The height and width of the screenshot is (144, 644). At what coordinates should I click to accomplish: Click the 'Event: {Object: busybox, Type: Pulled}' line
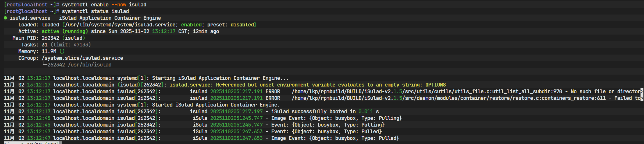click(x=327, y=132)
